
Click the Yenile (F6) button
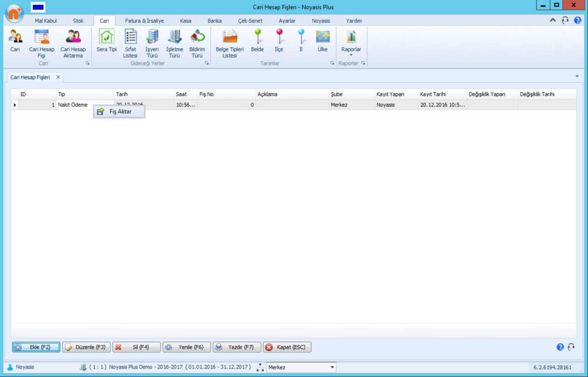(186, 347)
